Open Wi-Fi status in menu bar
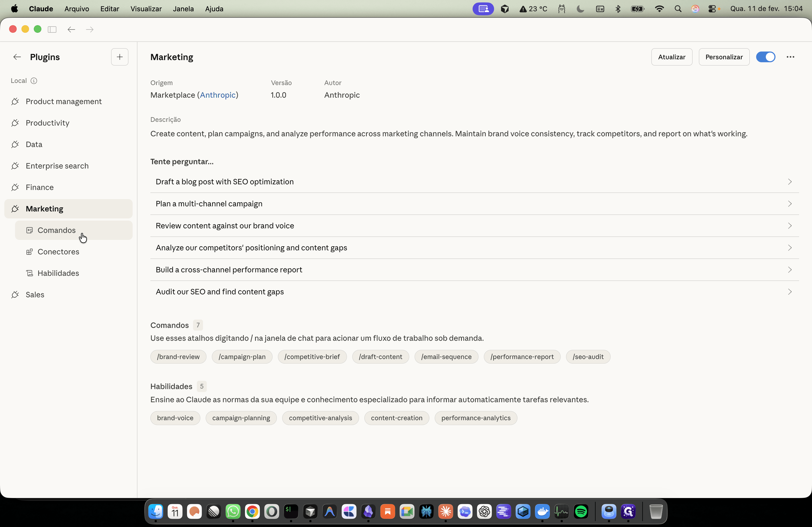Viewport: 812px width, 527px height. tap(659, 9)
